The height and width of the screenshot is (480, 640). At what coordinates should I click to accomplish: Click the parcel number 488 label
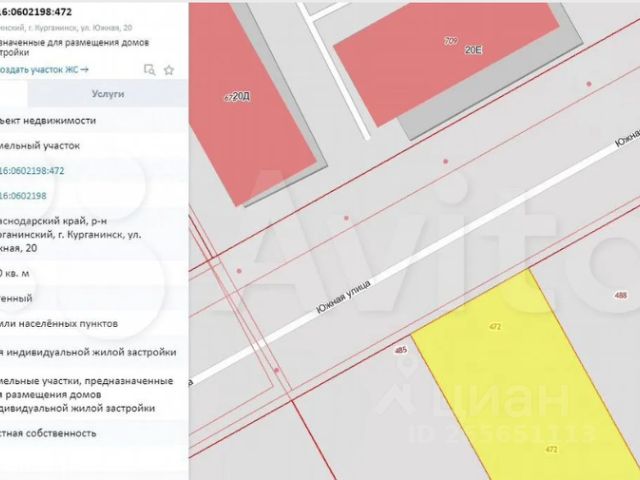[620, 296]
